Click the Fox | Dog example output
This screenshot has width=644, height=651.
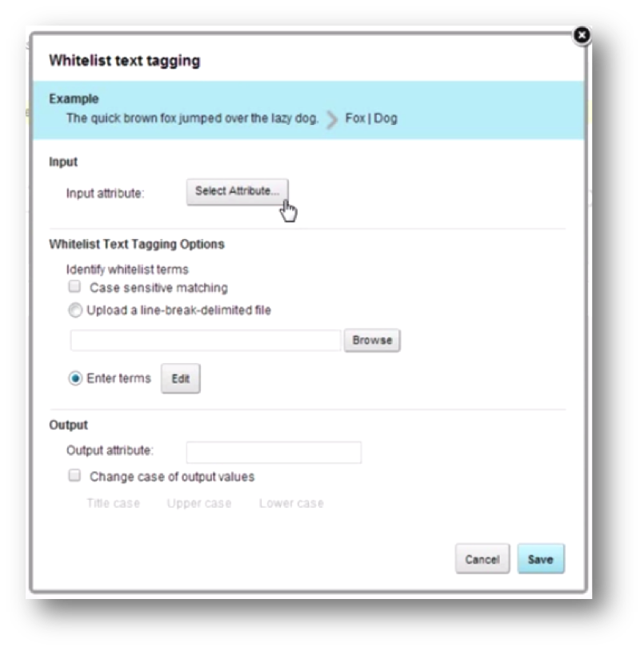(x=371, y=118)
